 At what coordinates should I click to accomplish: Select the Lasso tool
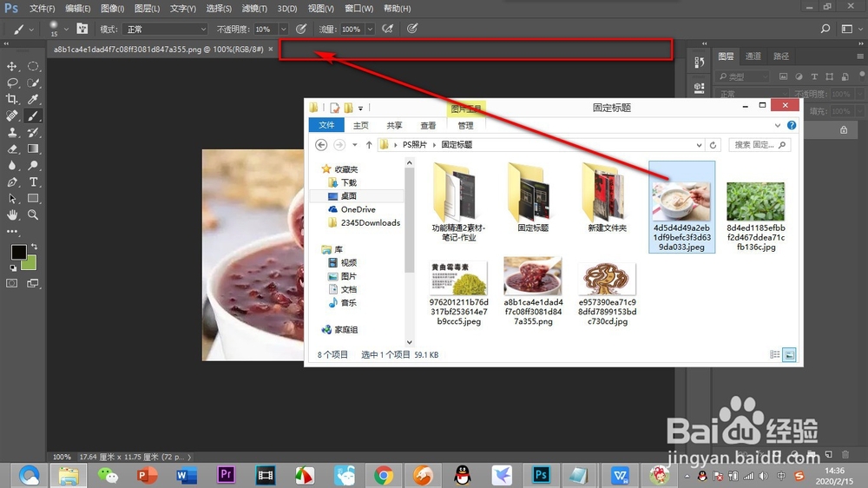tap(11, 83)
